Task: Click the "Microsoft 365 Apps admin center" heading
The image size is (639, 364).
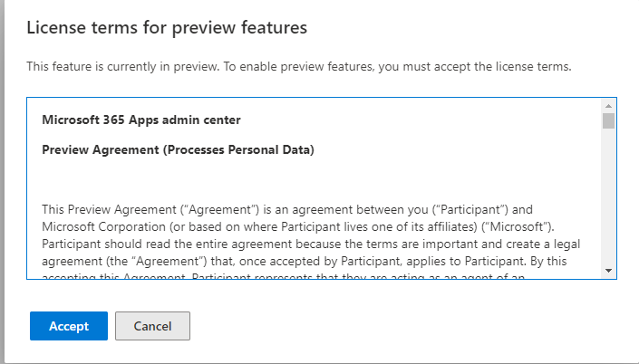Action: point(141,120)
